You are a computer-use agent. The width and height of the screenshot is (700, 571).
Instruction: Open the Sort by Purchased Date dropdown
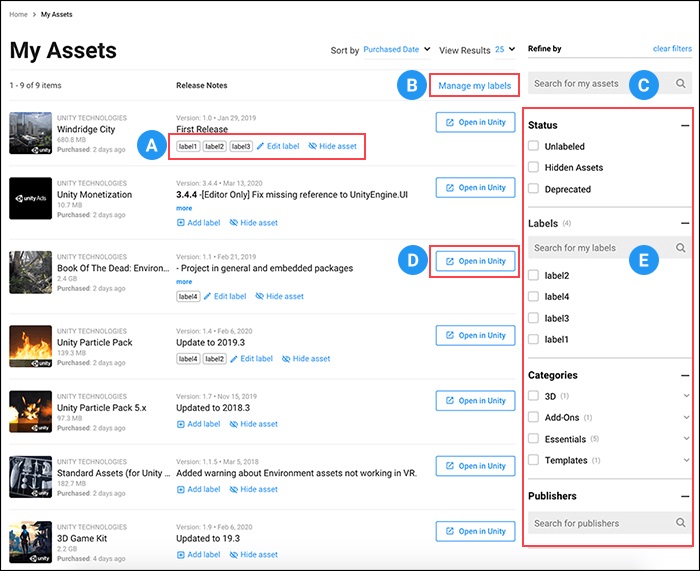point(397,50)
